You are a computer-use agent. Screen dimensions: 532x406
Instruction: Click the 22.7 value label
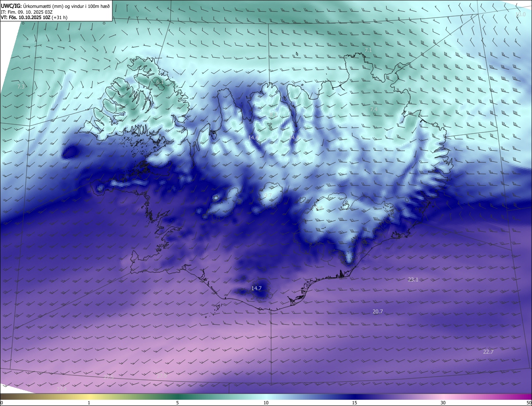(x=488, y=352)
